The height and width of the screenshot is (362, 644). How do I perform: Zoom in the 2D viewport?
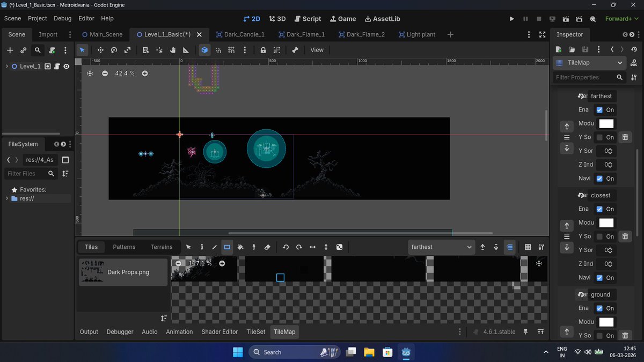(x=145, y=73)
